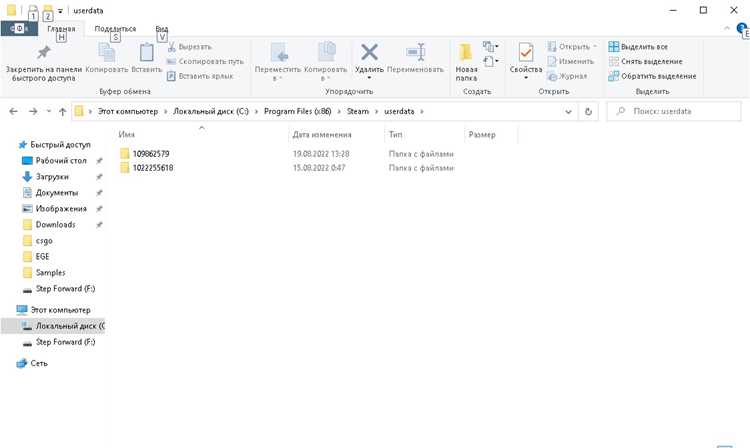Click the Переименовать icon
The image size is (750, 448).
[416, 52]
